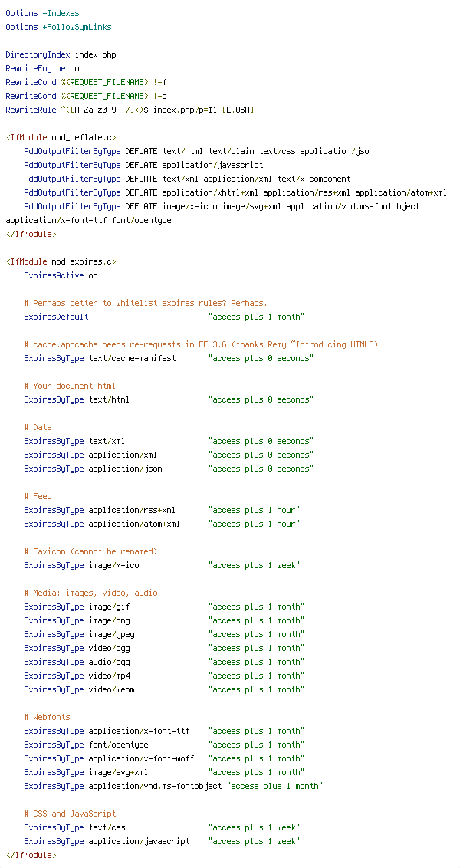Viewport: 460px width, 868px height.
Task: Click the comment about whitelisting expires rules
Action: tap(146, 303)
